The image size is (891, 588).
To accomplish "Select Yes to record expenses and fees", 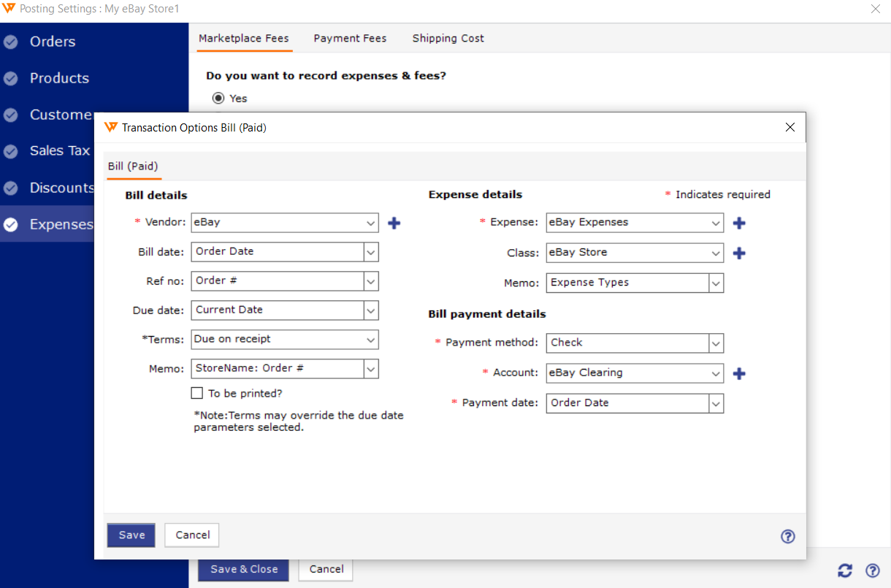I will pos(218,98).
